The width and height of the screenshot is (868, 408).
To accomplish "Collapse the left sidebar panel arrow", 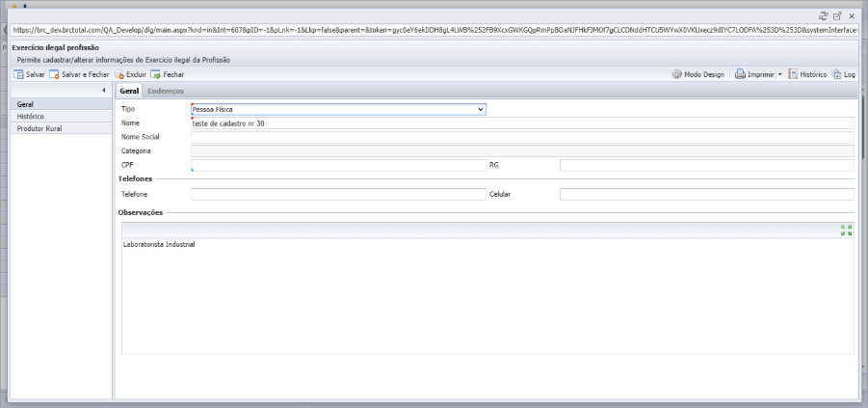I will (x=103, y=90).
